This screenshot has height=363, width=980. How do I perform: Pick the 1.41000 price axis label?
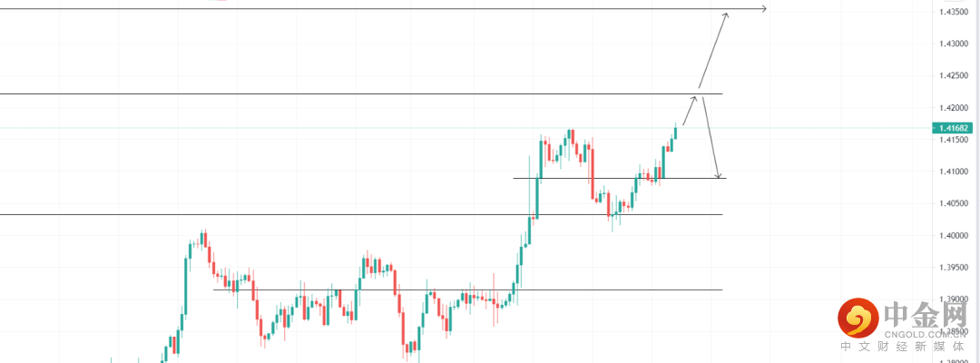coord(958,172)
